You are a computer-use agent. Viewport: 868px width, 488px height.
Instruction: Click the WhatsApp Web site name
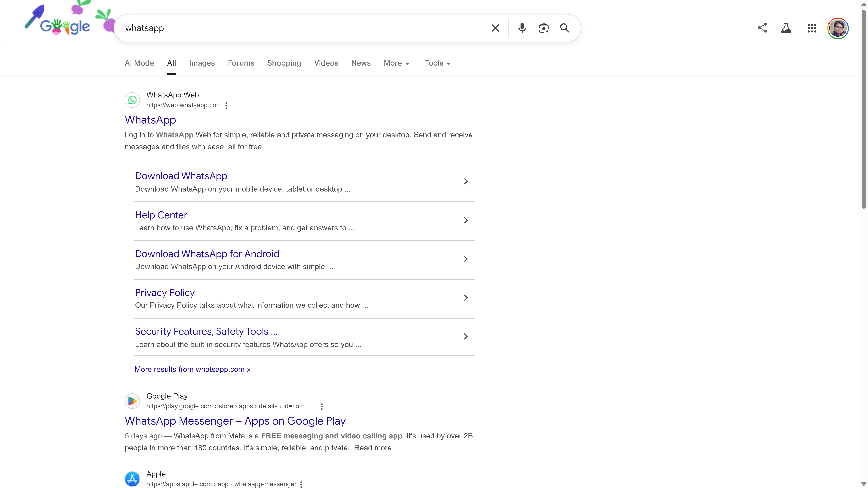point(173,95)
